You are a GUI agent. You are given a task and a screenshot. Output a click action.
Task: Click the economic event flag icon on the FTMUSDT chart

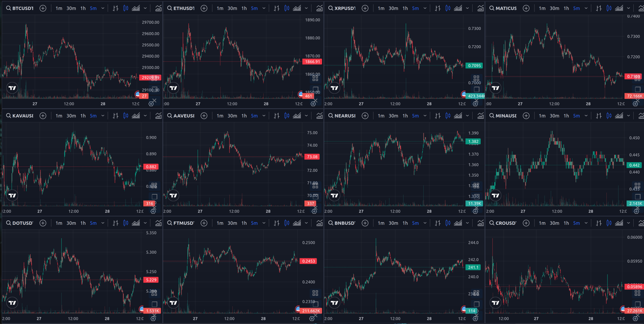click(x=298, y=309)
